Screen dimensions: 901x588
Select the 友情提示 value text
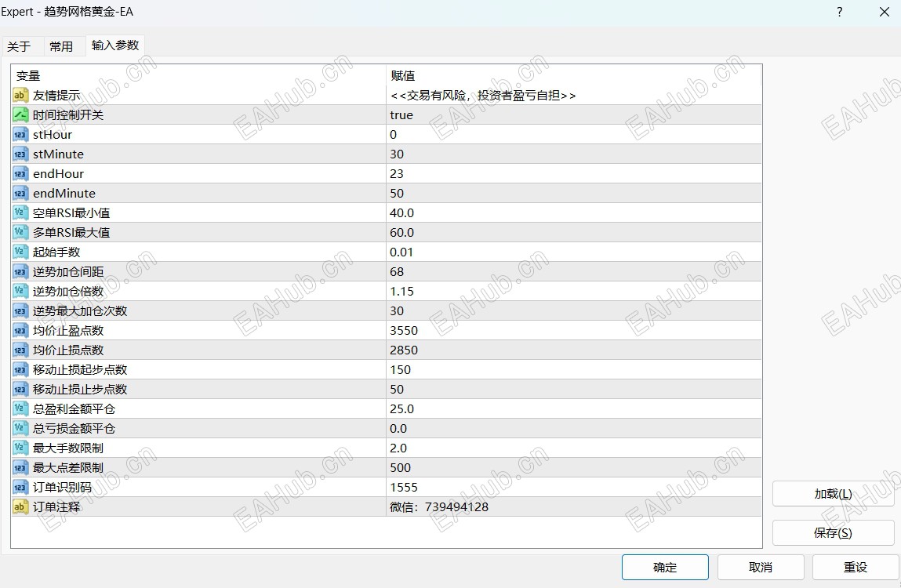(483, 96)
